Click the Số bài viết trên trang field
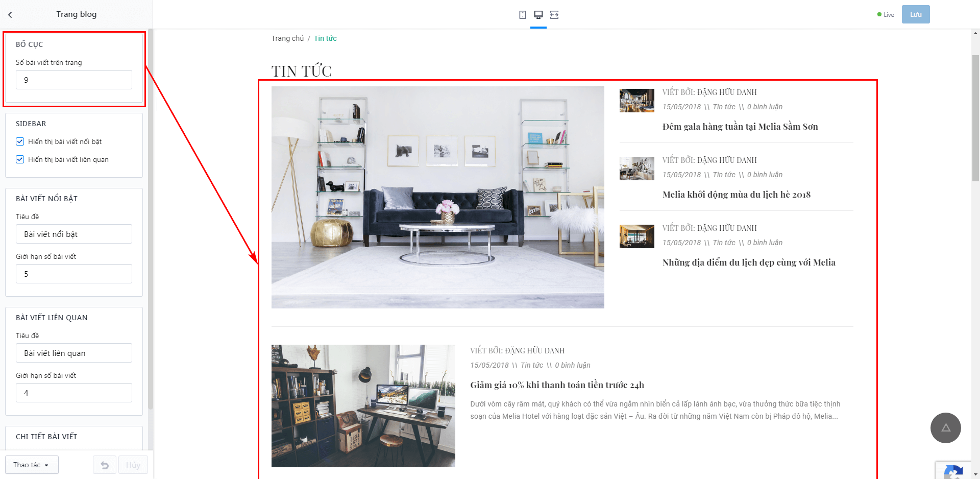This screenshot has width=980, height=479. click(x=74, y=80)
